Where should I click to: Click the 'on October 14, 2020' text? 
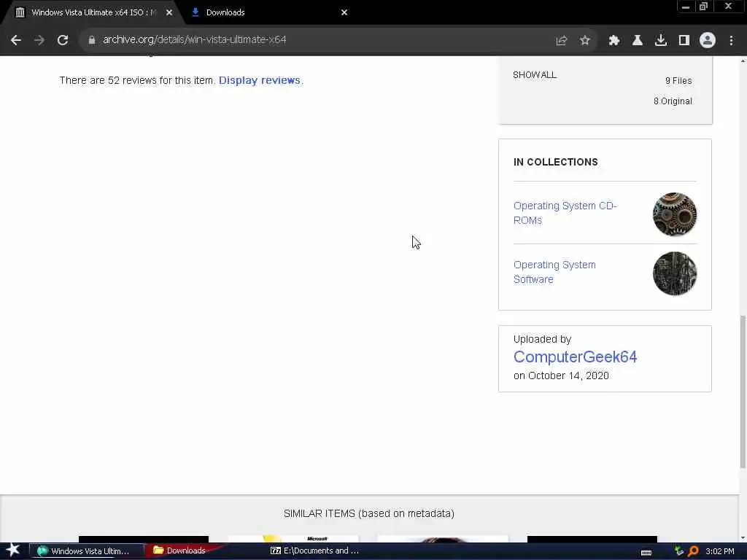coord(561,376)
